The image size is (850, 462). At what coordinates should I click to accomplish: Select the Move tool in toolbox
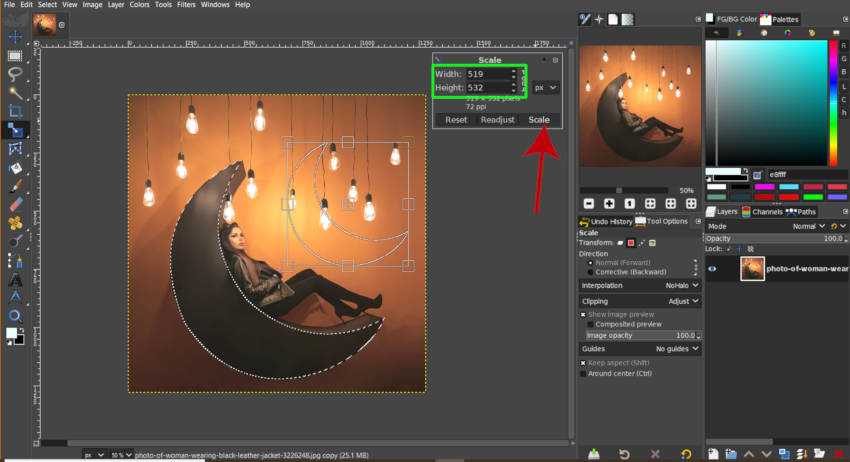click(x=15, y=36)
